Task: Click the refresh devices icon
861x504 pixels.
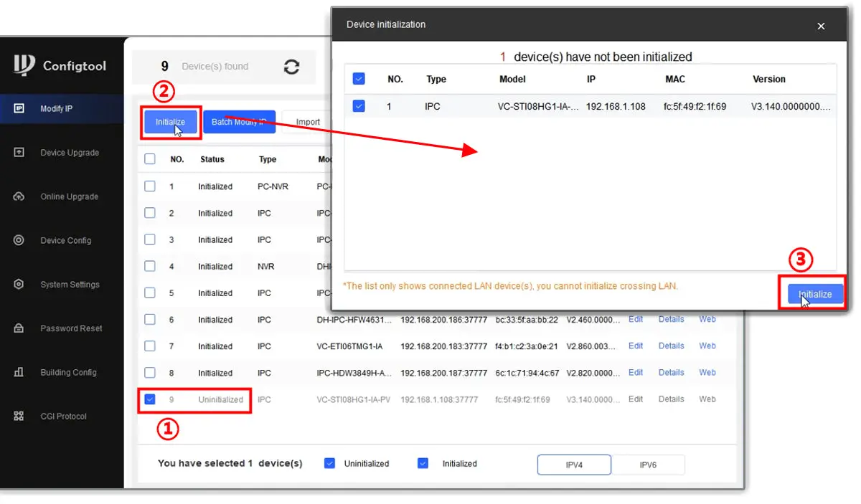Action: coord(291,67)
